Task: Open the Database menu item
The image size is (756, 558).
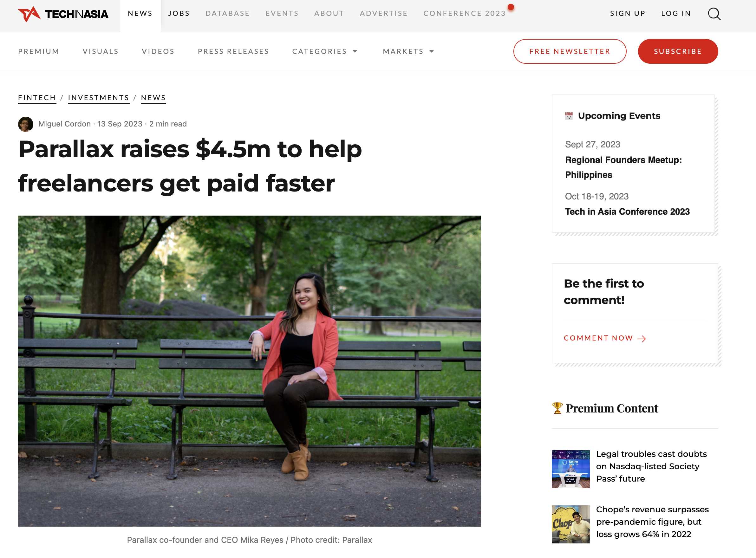Action: click(x=228, y=14)
